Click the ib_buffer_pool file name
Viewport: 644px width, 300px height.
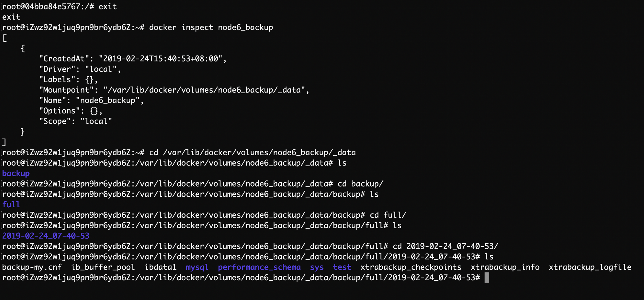(x=103, y=267)
